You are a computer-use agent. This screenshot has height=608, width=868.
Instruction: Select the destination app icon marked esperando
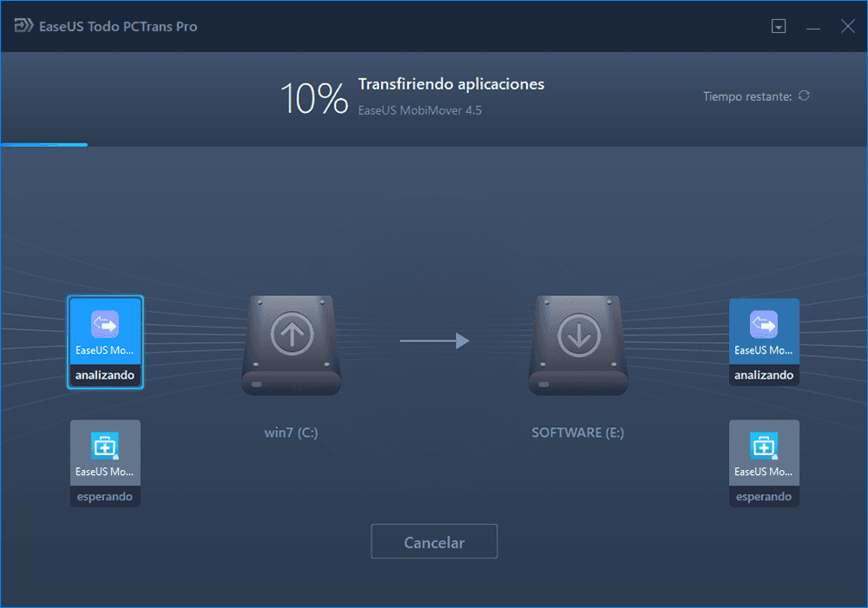point(763,446)
